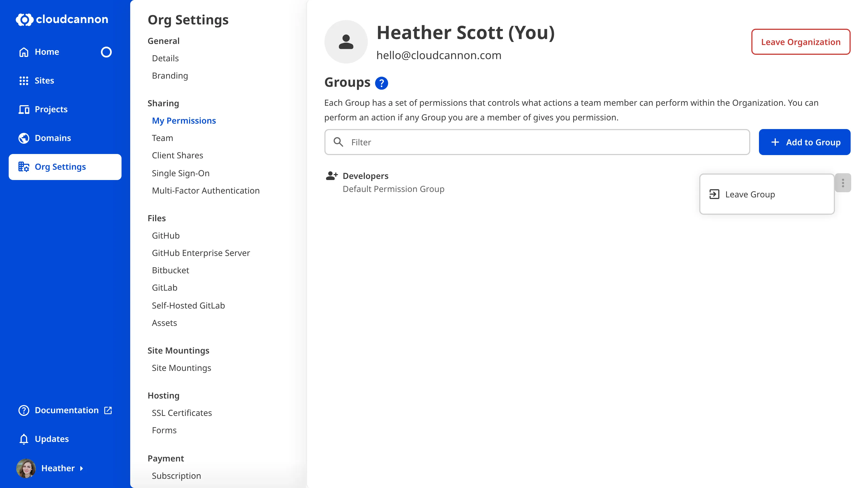Viewport: 868px width, 488px height.
Task: Select Org Settings in the sidebar
Action: coord(65,167)
